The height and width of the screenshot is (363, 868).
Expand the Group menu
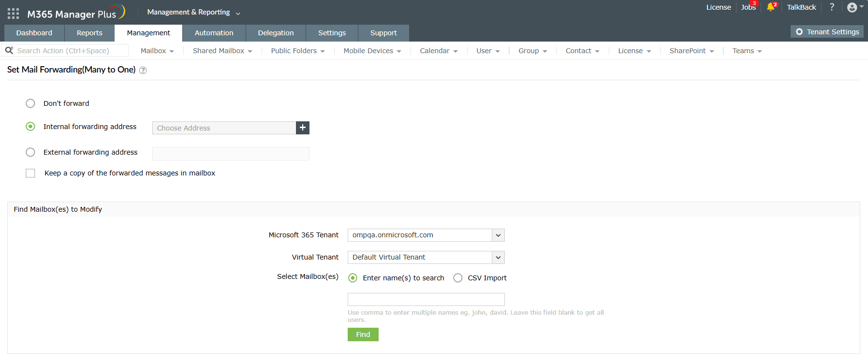[533, 51]
